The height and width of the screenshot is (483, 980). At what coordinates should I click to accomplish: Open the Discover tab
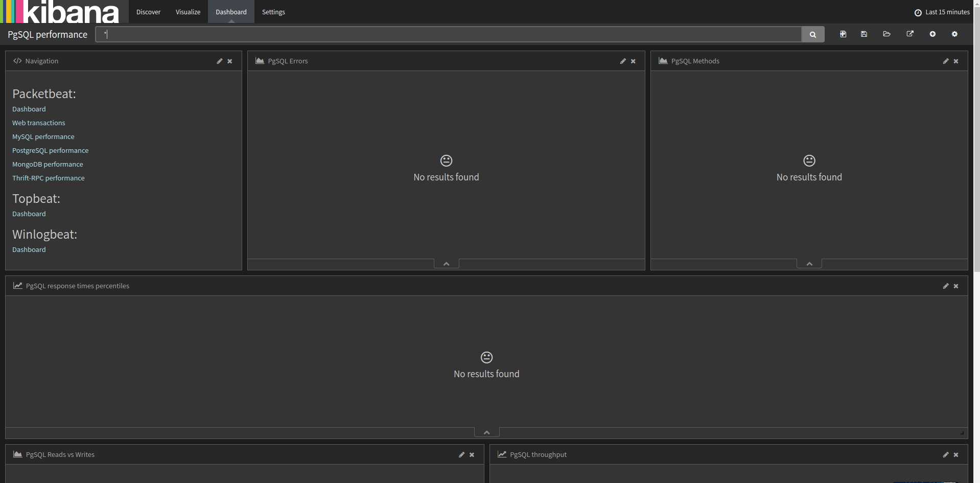[148, 12]
